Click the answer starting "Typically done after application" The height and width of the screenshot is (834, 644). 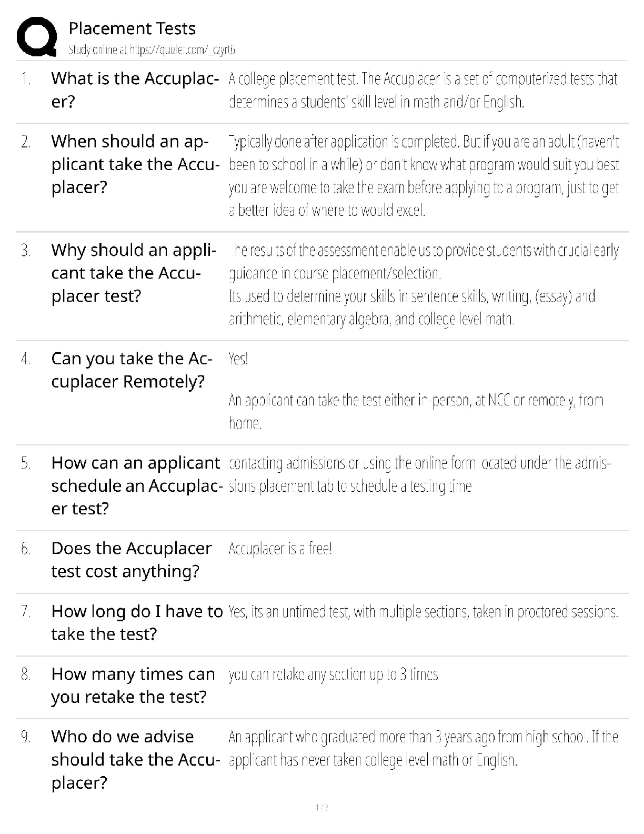424,176
